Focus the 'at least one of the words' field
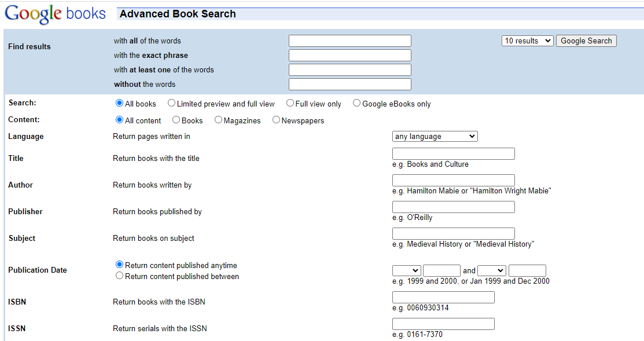This screenshot has width=644, height=341. point(350,69)
